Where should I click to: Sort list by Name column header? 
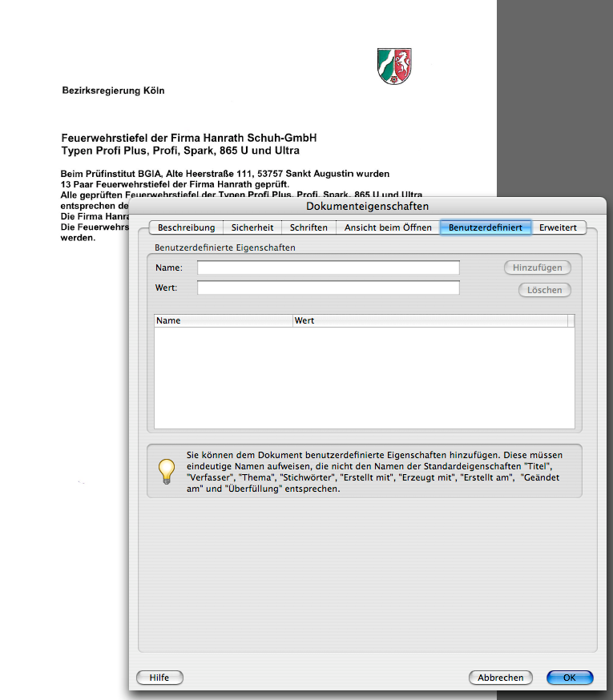[224, 321]
